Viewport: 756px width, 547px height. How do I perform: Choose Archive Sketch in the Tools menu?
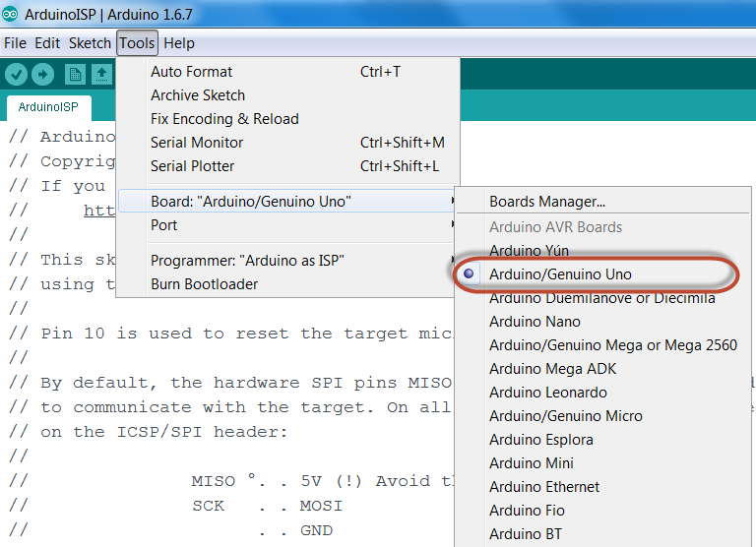tap(287, 95)
